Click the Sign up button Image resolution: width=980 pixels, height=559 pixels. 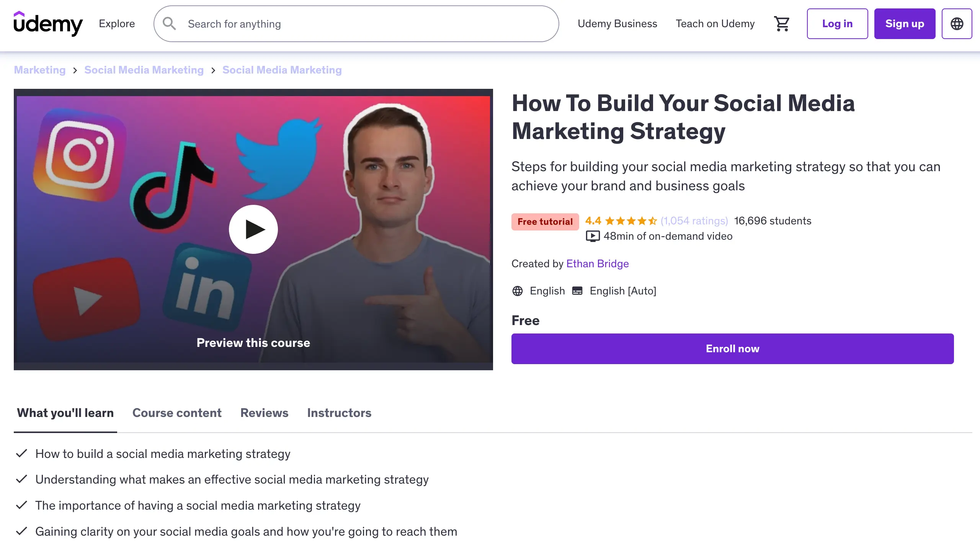904,24
